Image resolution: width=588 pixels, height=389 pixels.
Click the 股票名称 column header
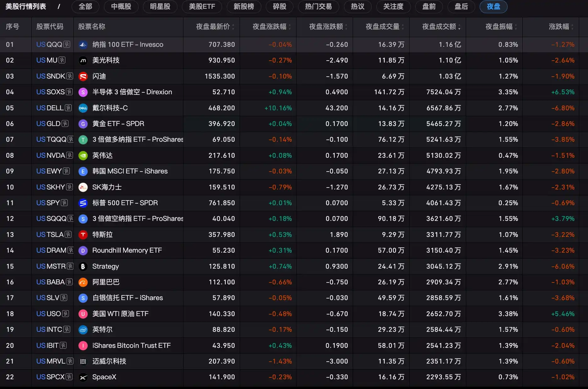point(92,27)
